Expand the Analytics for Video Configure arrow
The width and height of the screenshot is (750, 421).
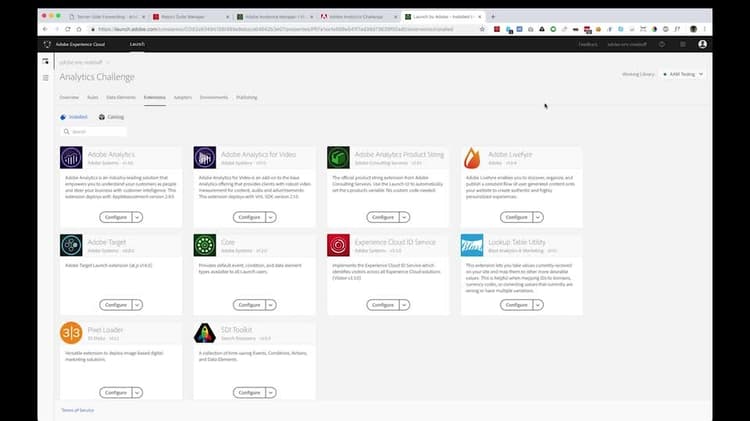click(270, 217)
